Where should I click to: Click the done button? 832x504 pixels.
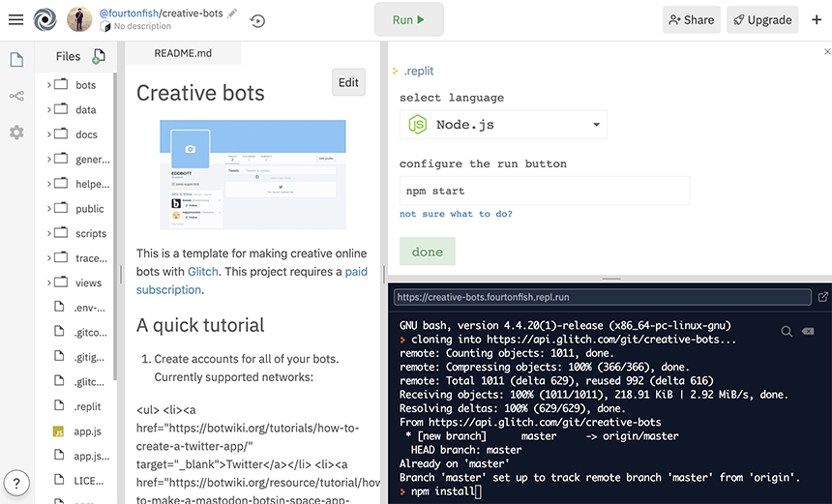click(428, 252)
